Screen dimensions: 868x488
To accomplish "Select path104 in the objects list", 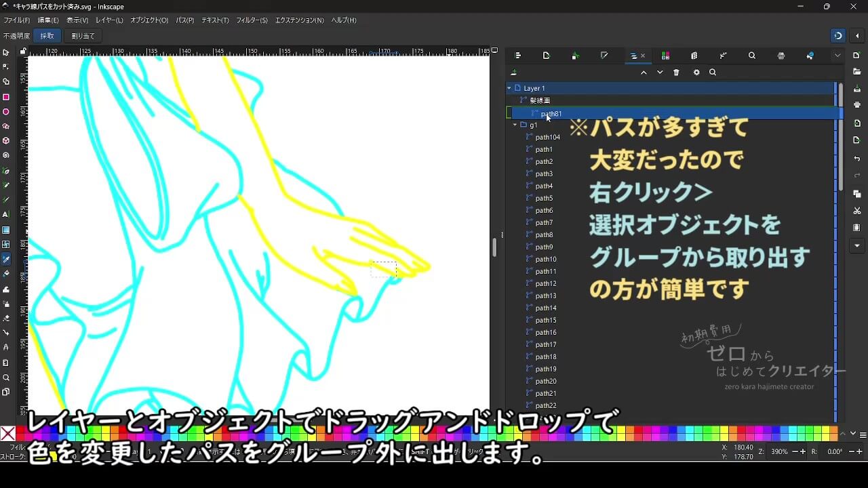I will coord(547,138).
